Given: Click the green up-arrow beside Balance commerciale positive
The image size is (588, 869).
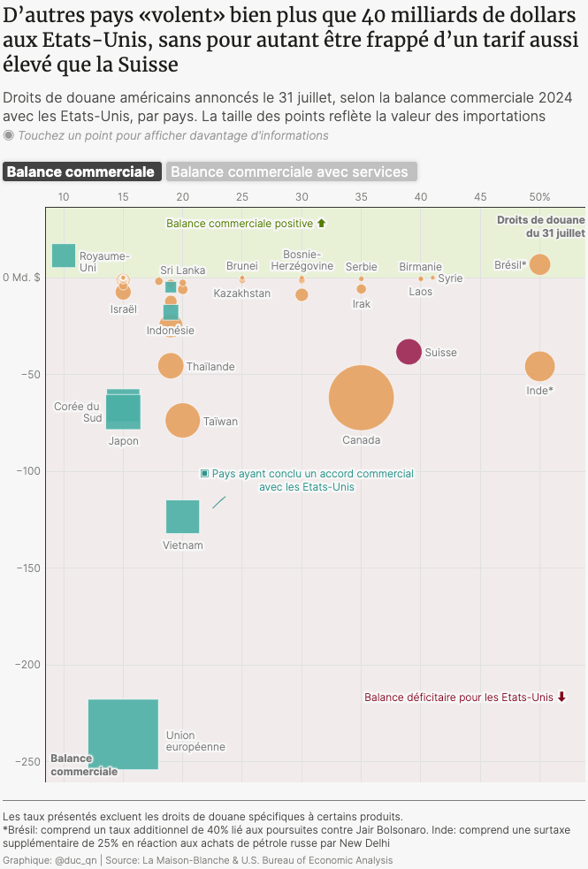Looking at the screenshot, I should tap(321, 224).
